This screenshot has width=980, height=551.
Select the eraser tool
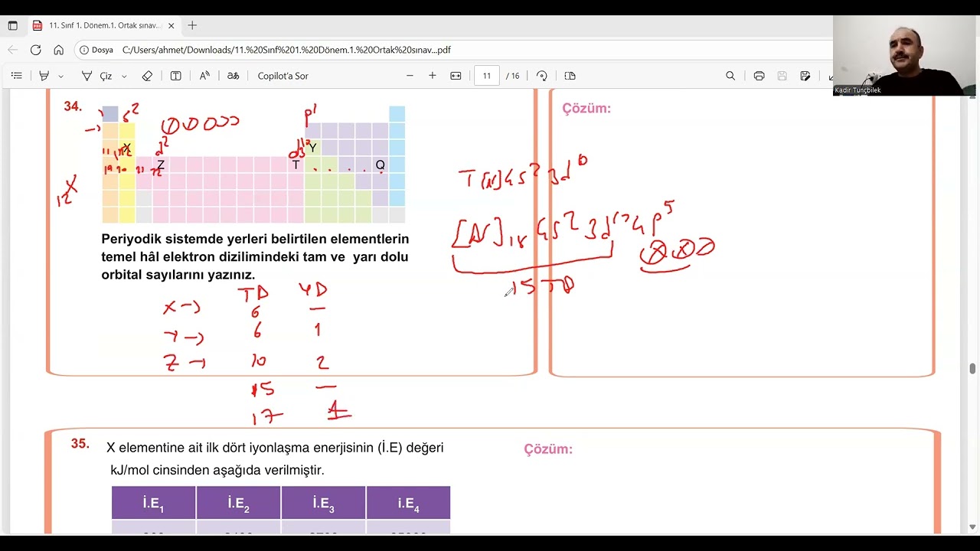click(x=147, y=76)
